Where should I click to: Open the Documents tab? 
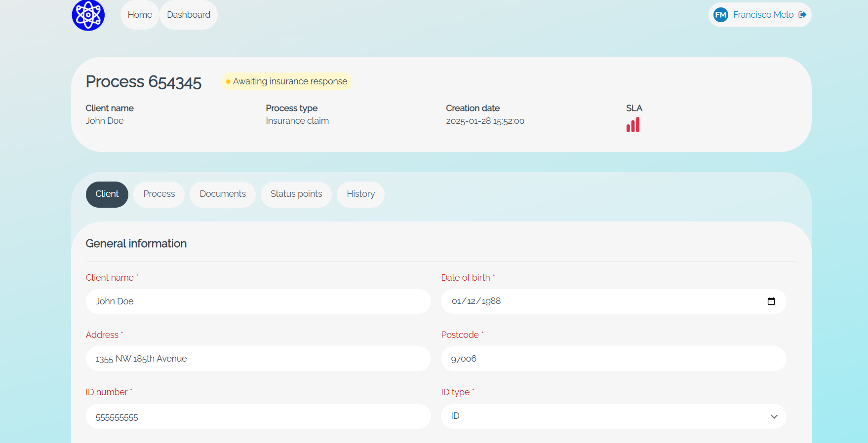click(x=222, y=194)
